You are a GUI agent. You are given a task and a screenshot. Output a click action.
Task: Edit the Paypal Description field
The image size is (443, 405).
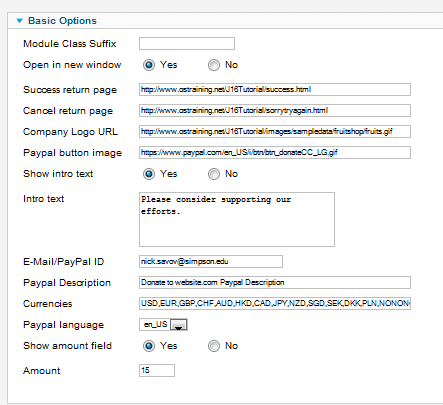pos(275,283)
